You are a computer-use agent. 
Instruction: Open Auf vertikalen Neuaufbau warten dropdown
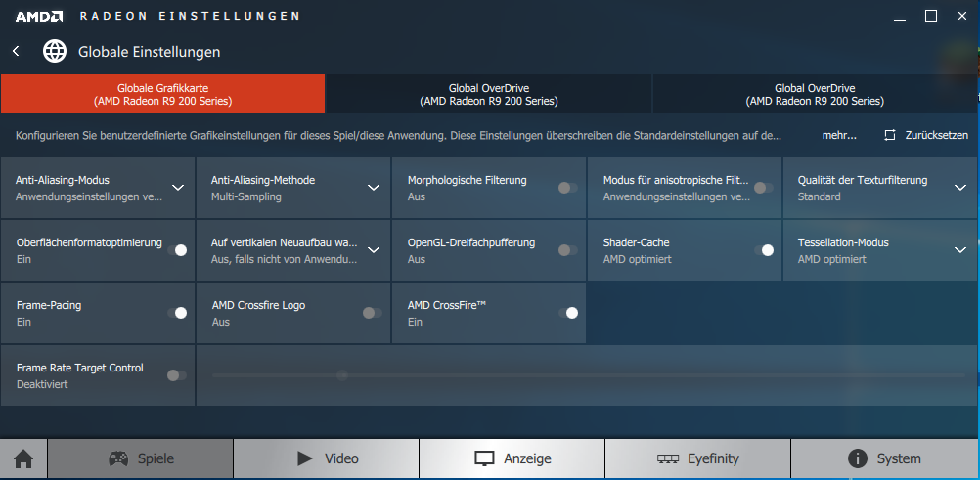(374, 250)
